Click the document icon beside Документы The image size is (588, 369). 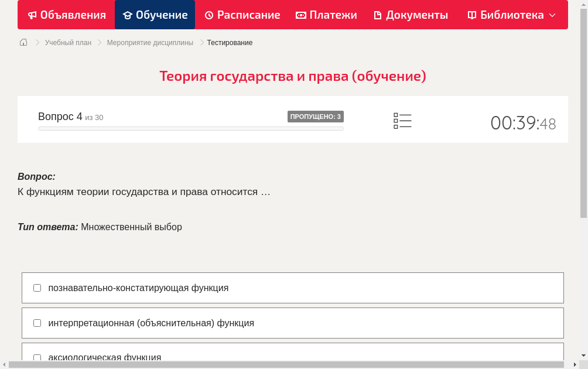[x=377, y=15]
